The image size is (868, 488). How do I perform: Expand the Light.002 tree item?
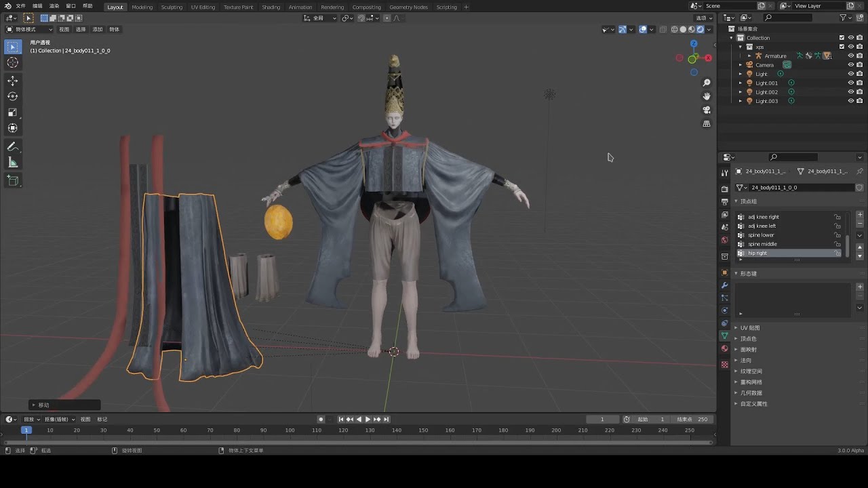click(x=741, y=92)
